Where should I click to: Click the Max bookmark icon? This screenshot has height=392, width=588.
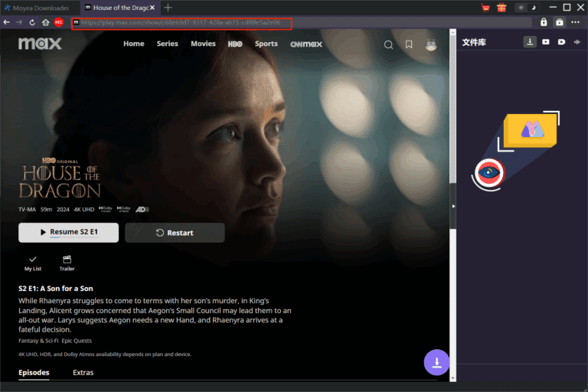pos(409,44)
